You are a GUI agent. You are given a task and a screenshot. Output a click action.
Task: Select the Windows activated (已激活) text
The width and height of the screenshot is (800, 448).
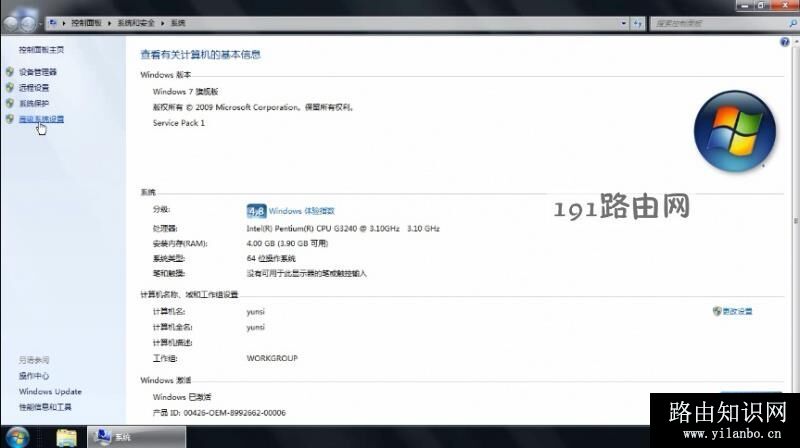[182, 396]
